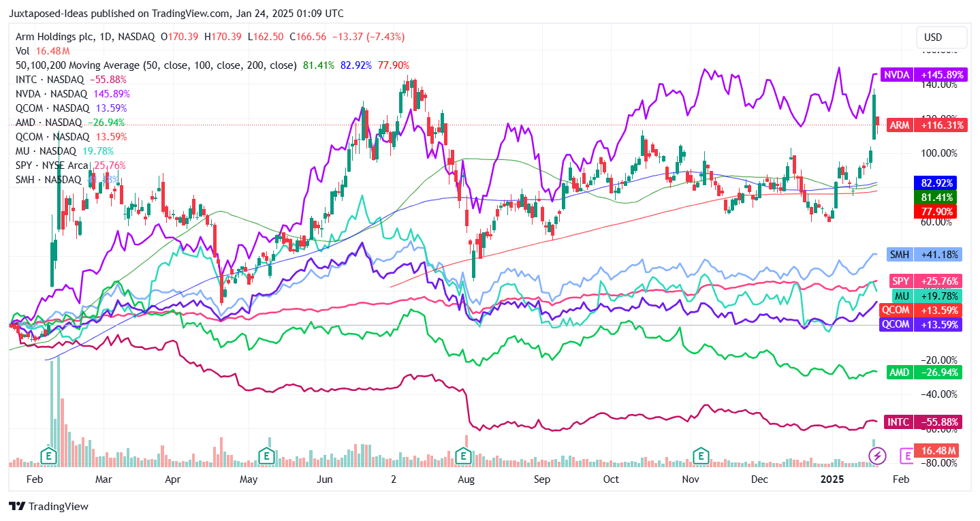Image resolution: width=980 pixels, height=521 pixels.
Task: Open the USD currency dropdown
Action: (941, 37)
